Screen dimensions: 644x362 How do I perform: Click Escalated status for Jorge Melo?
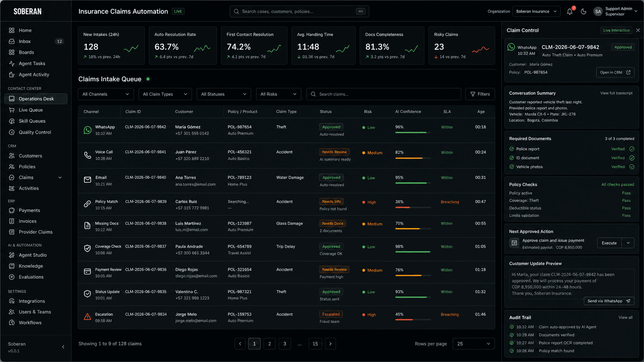click(x=331, y=314)
